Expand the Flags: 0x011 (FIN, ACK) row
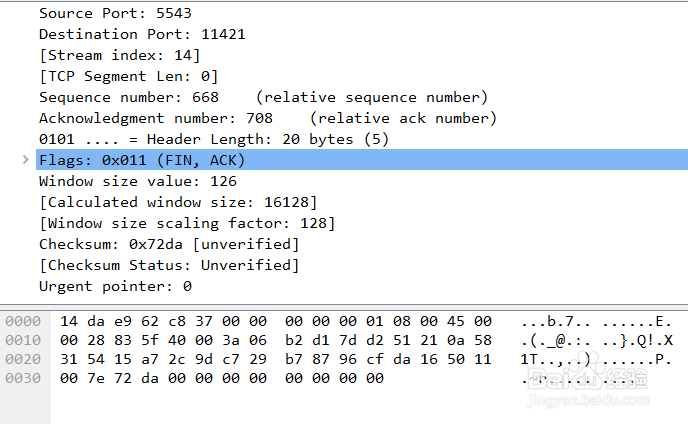 [x=25, y=160]
